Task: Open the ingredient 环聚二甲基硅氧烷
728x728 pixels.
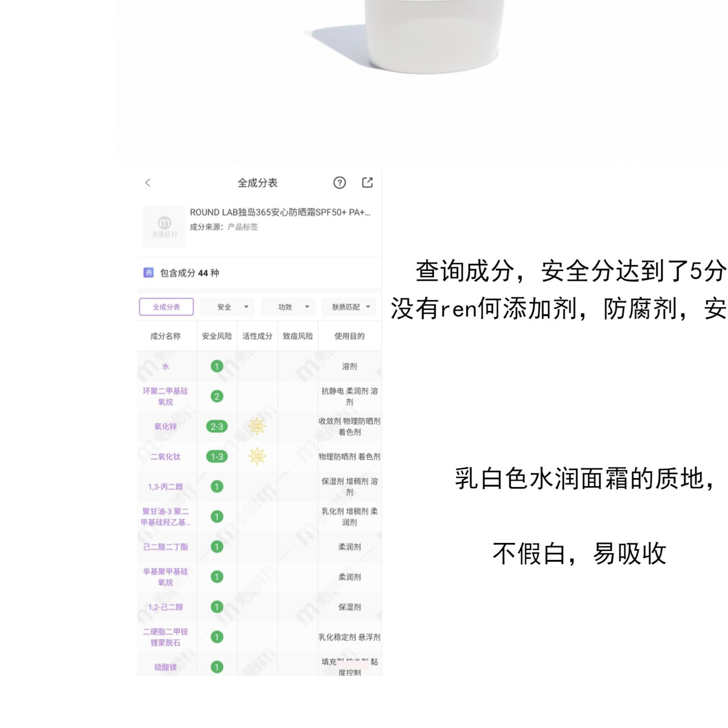Action: pyautogui.click(x=165, y=396)
